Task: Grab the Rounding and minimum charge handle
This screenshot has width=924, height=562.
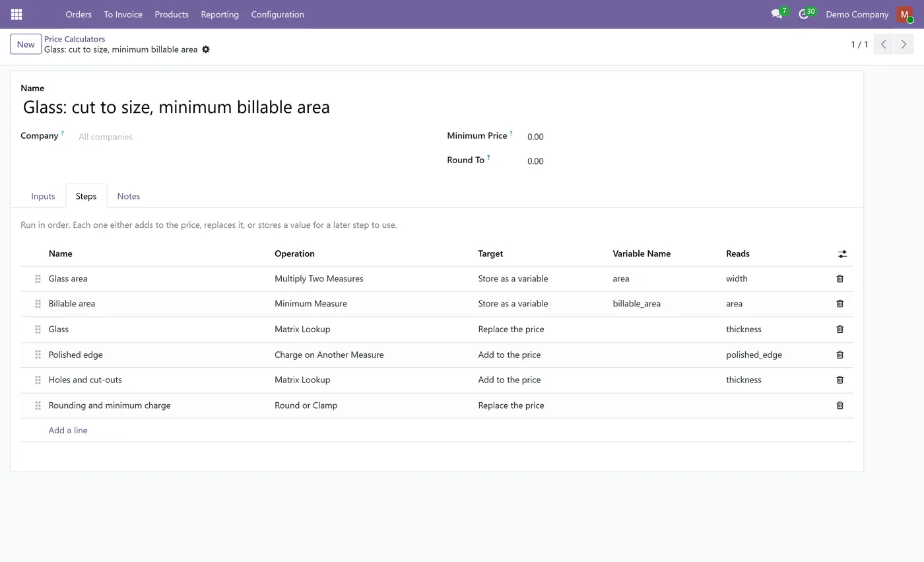Action: pos(38,405)
